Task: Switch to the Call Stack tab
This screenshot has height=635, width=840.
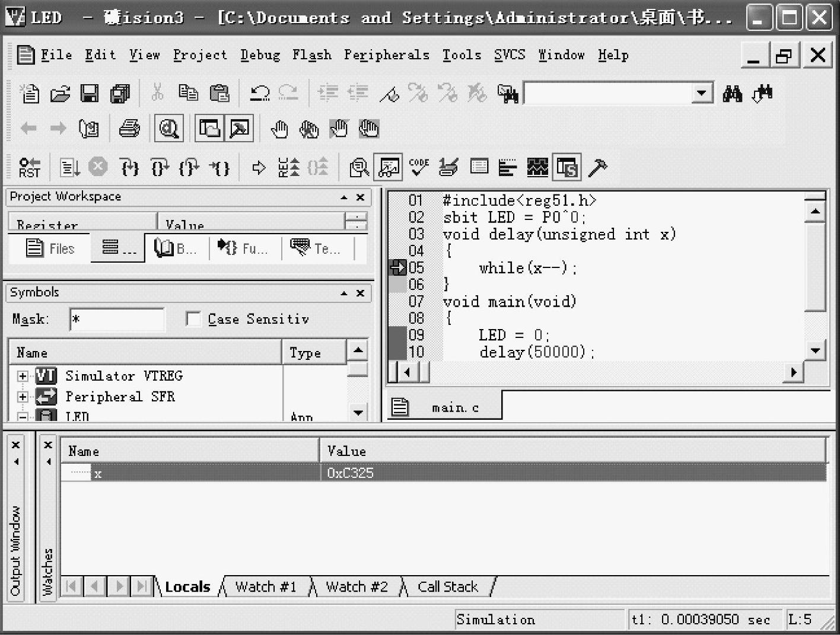Action: click(448, 586)
